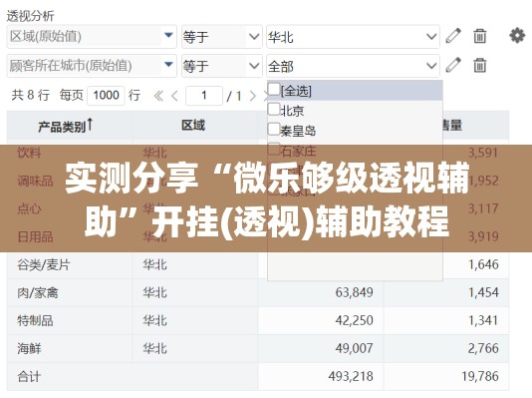The width and height of the screenshot is (532, 398).
Task: Collapse the 全部 value dropdown
Action: point(431,66)
